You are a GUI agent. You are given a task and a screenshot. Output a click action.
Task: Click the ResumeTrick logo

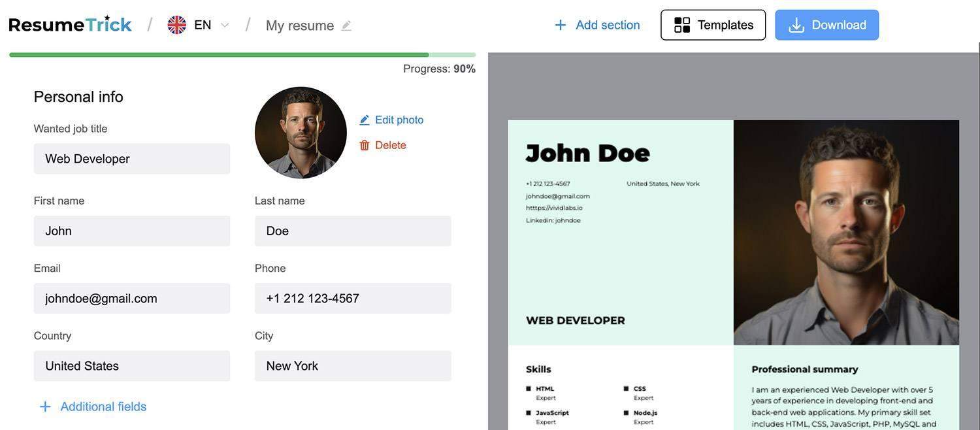point(71,24)
